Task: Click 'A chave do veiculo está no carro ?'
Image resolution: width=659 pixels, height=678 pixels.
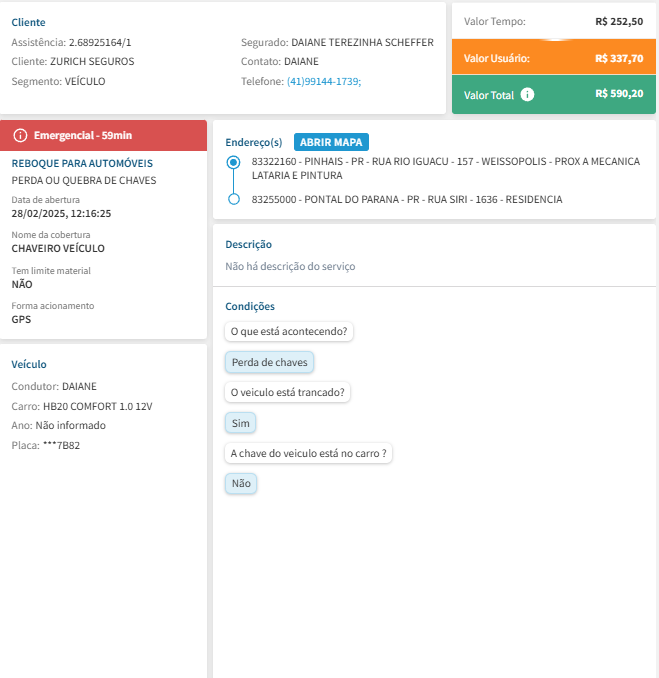Action: [308, 453]
